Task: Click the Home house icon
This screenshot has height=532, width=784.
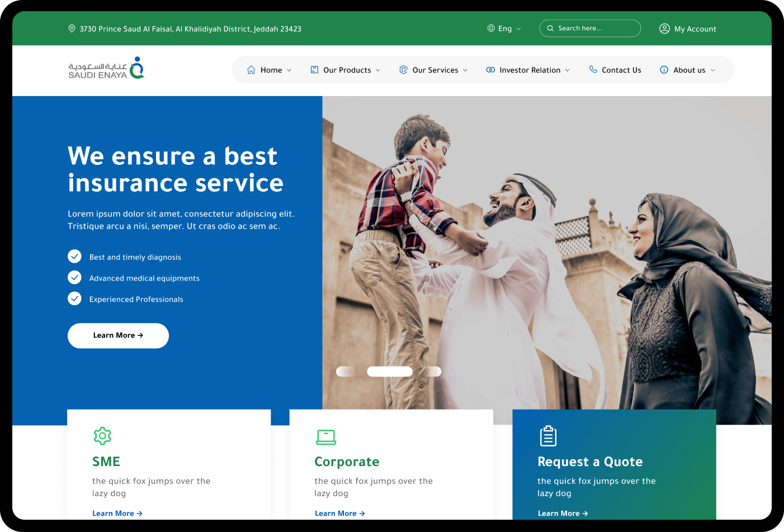Action: pos(251,70)
